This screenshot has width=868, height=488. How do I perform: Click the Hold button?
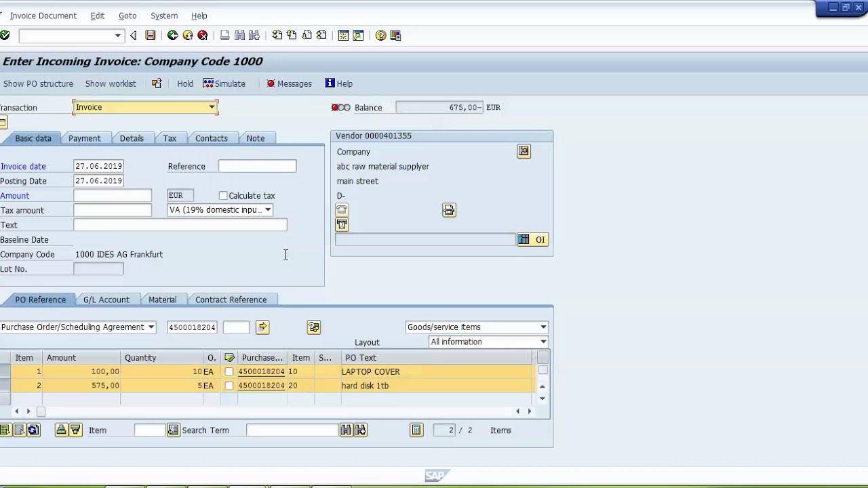185,83
